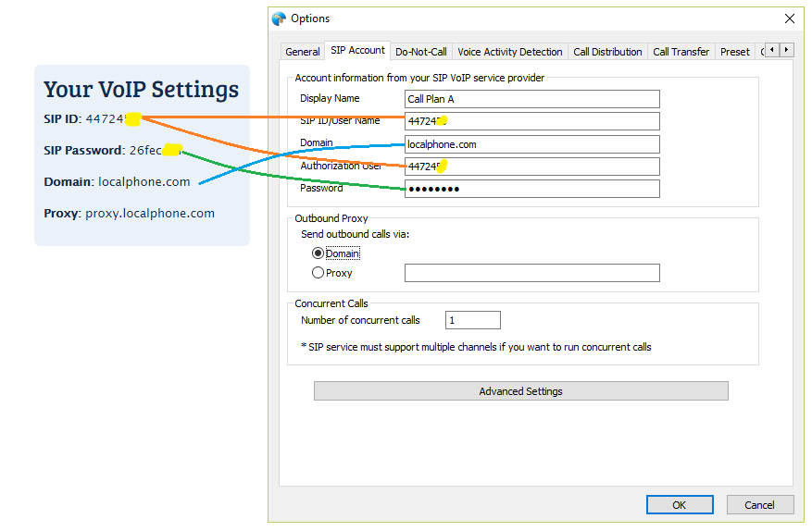Open the Call Transfer tab

click(681, 52)
